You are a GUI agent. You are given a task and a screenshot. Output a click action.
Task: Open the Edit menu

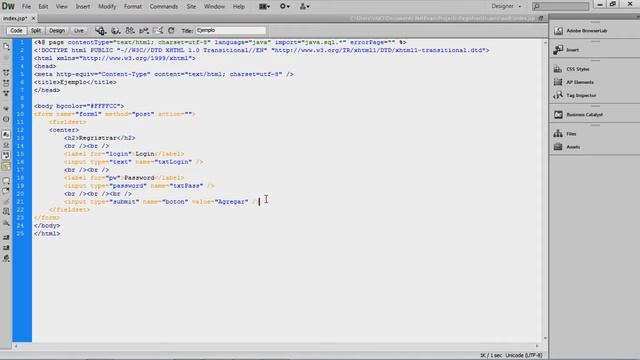click(x=43, y=7)
